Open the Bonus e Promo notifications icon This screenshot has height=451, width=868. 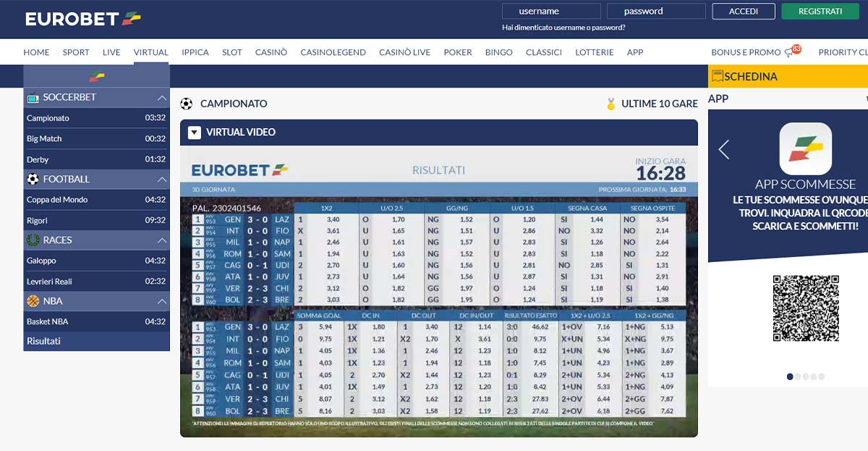790,52
